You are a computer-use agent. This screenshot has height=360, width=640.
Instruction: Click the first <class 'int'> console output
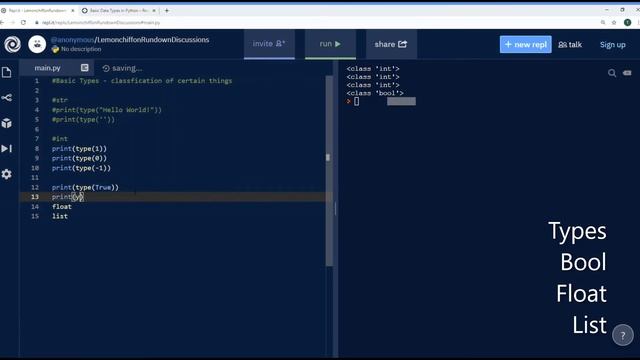tap(373, 69)
